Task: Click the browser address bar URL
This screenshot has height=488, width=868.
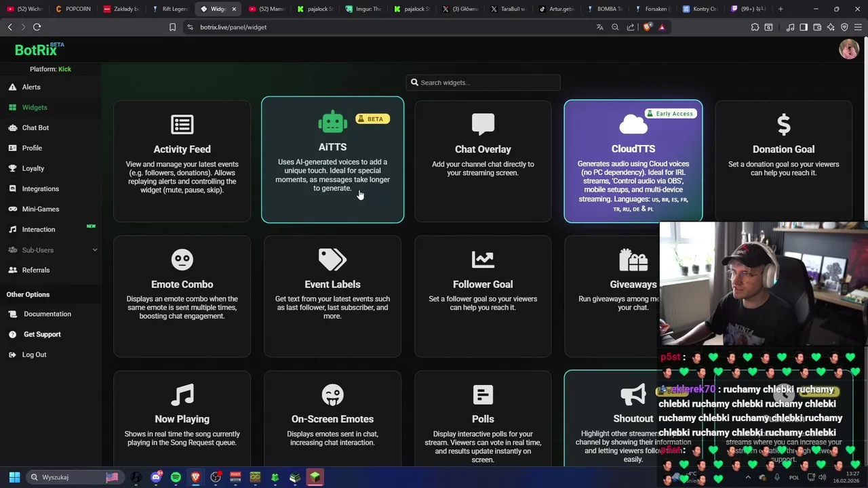Action: click(x=233, y=27)
